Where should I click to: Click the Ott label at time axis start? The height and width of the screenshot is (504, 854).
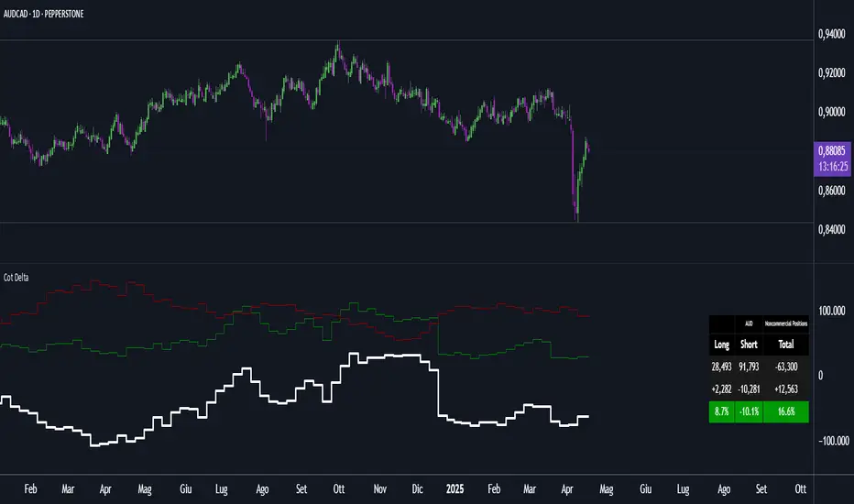coord(340,490)
